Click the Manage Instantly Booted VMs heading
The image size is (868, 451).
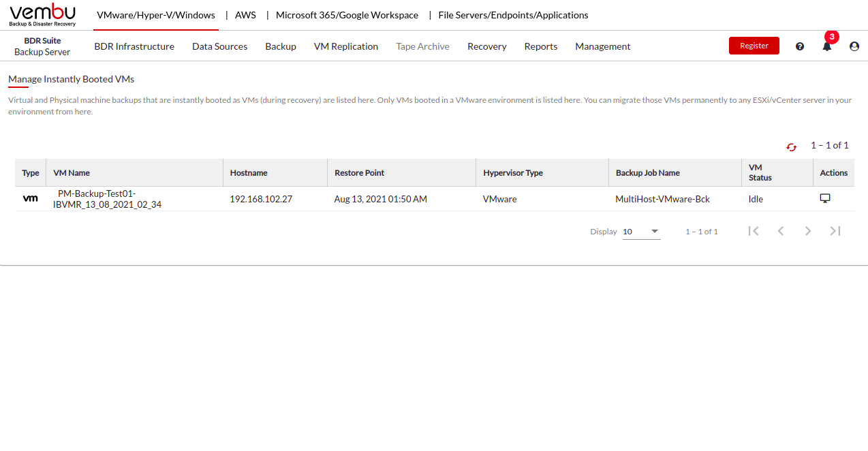[x=72, y=79]
